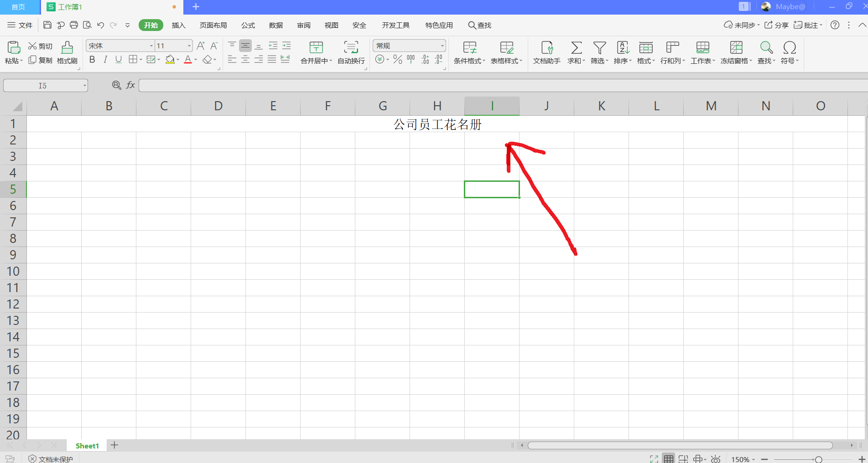This screenshot has width=868, height=463.
Task: Toggle Underline formatting
Action: pos(119,60)
